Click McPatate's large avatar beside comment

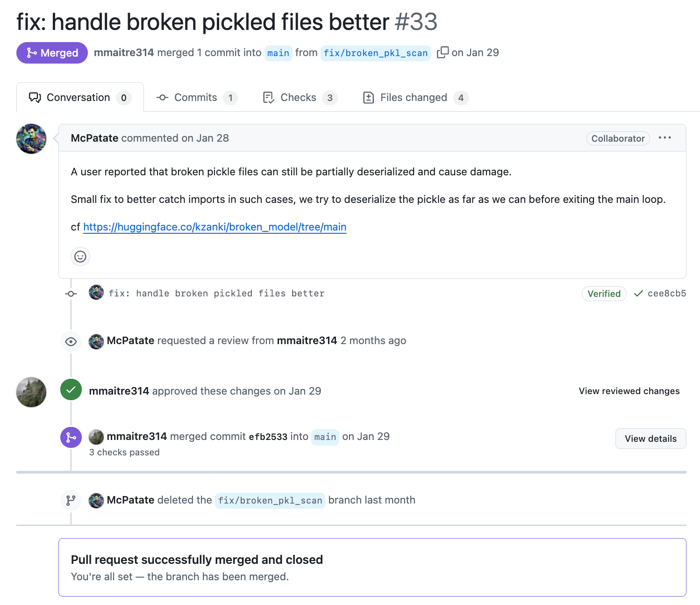[x=31, y=139]
